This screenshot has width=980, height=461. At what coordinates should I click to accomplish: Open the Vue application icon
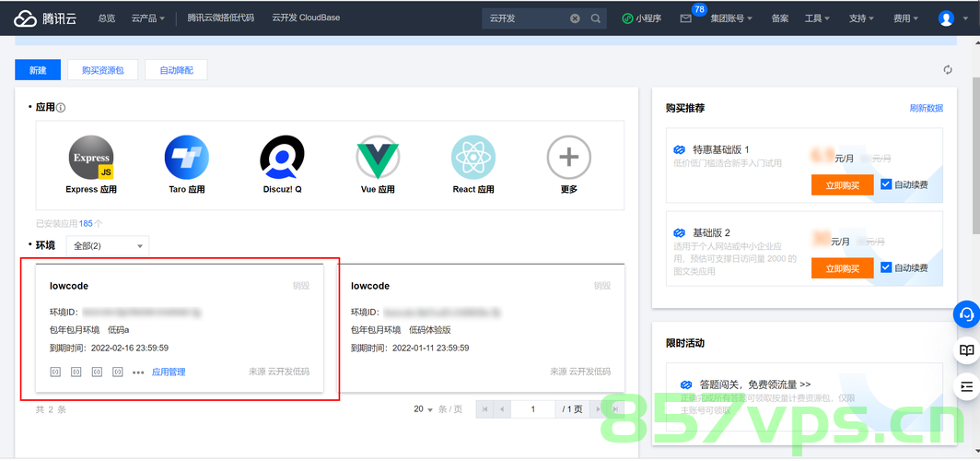tap(378, 157)
